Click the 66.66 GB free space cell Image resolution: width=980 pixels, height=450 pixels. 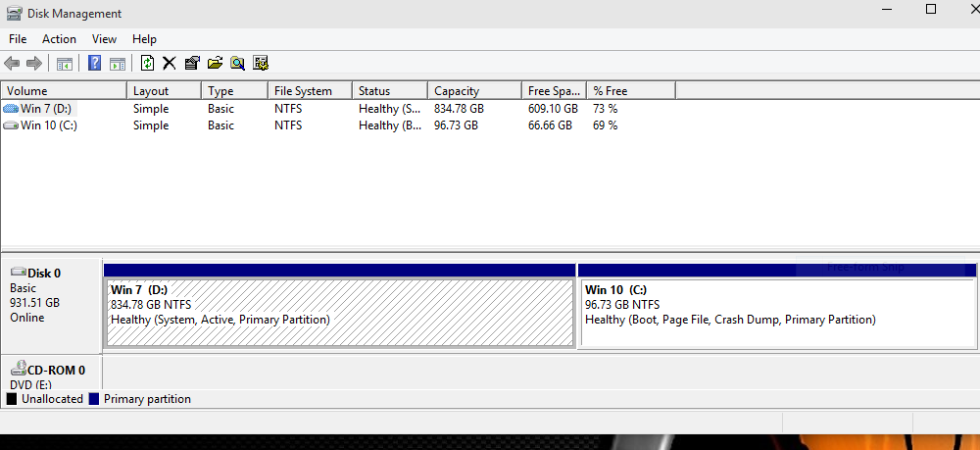tap(551, 125)
